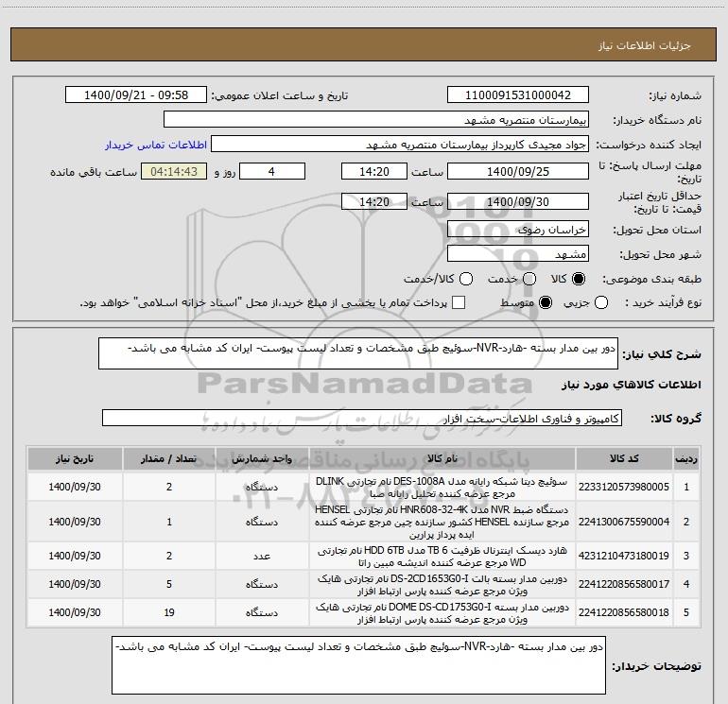The height and width of the screenshot is (704, 728).
Task: Click the public announcement date field
Action: [x=136, y=95]
